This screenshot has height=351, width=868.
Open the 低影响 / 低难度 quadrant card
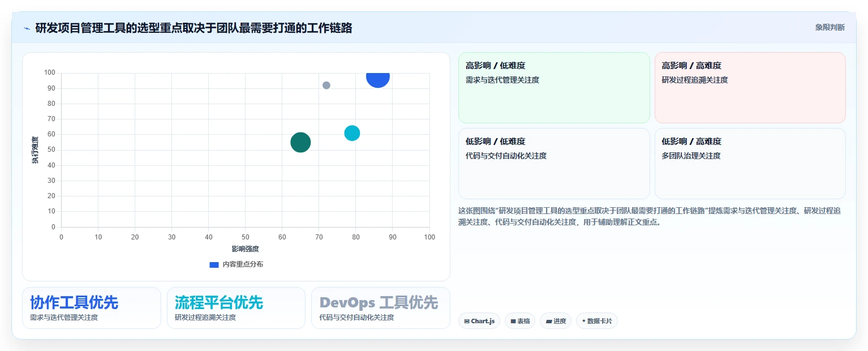pos(554,164)
